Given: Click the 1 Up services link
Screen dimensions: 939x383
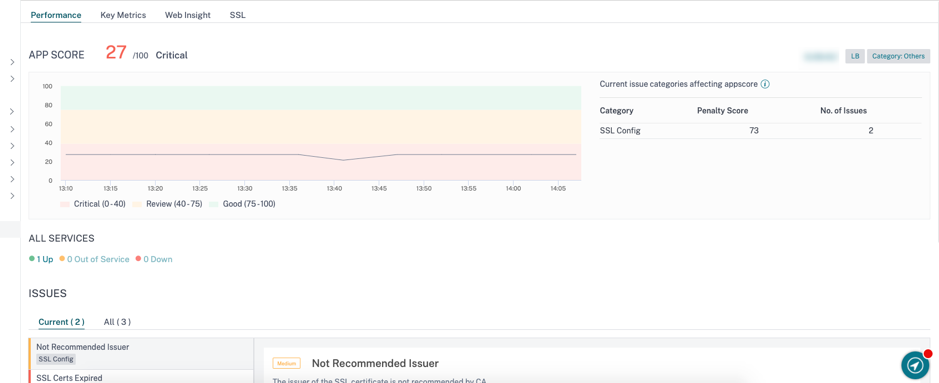Looking at the screenshot, I should (x=41, y=259).
